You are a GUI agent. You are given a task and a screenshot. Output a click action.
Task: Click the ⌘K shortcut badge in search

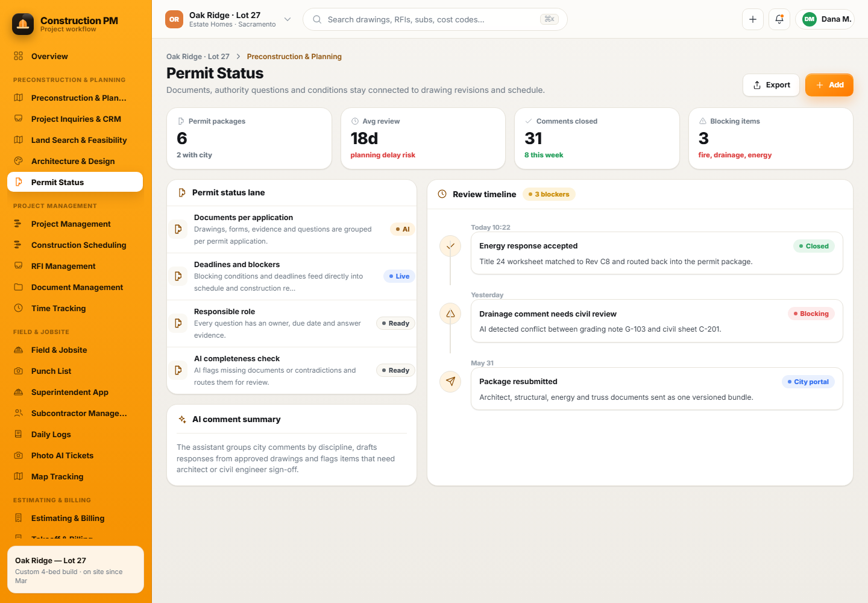(549, 19)
